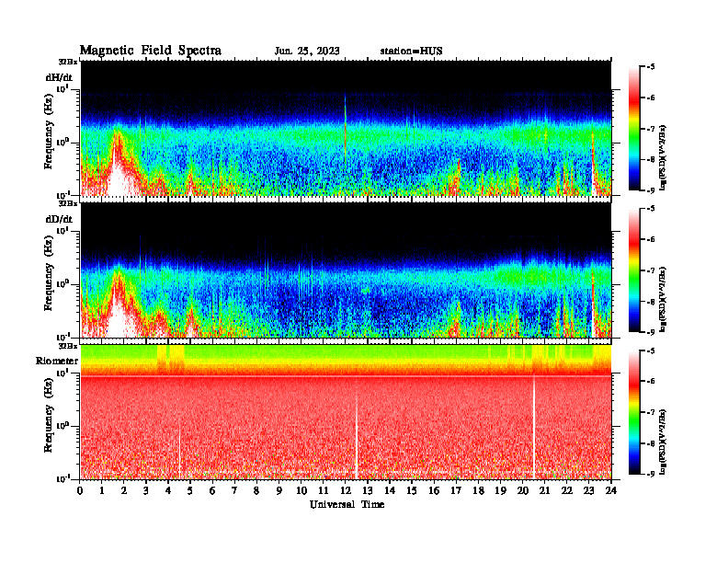Screen dimensions: 728x563
Task: Click the "dH/dt" panel label
Action: click(x=59, y=77)
